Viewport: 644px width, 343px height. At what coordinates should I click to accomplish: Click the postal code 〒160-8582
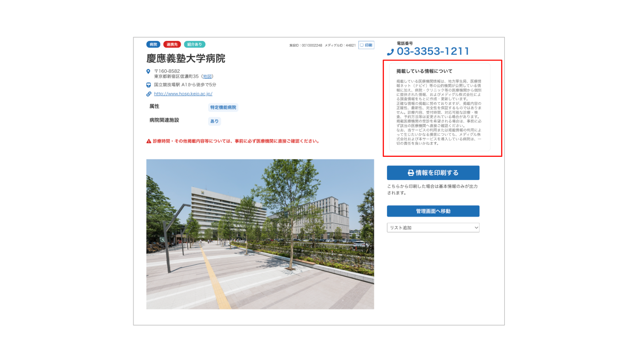pyautogui.click(x=167, y=71)
